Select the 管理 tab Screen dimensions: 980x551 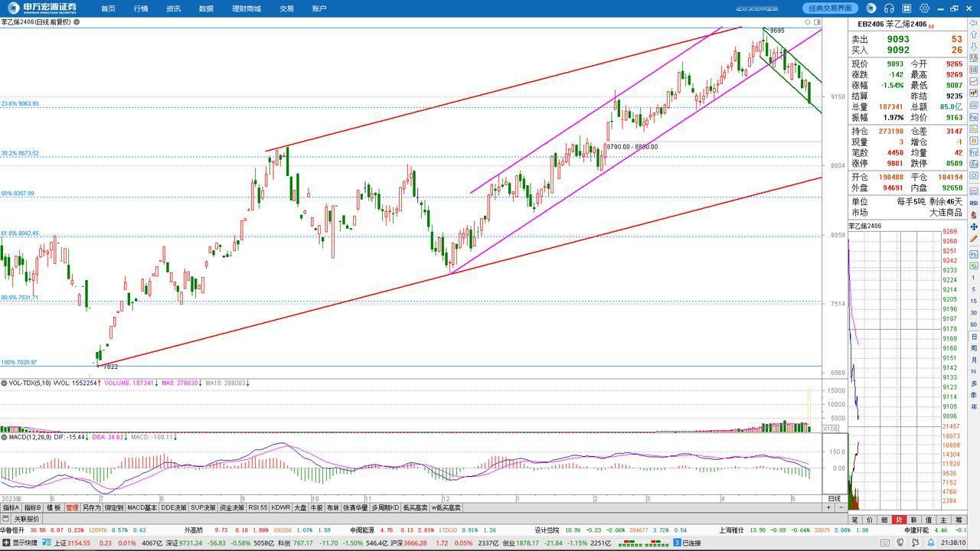point(72,507)
